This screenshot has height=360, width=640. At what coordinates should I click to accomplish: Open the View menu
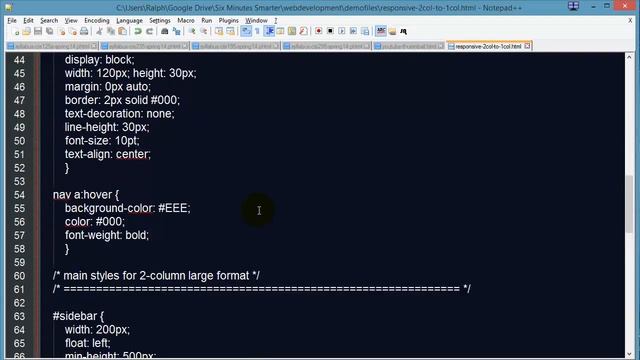(x=71, y=20)
